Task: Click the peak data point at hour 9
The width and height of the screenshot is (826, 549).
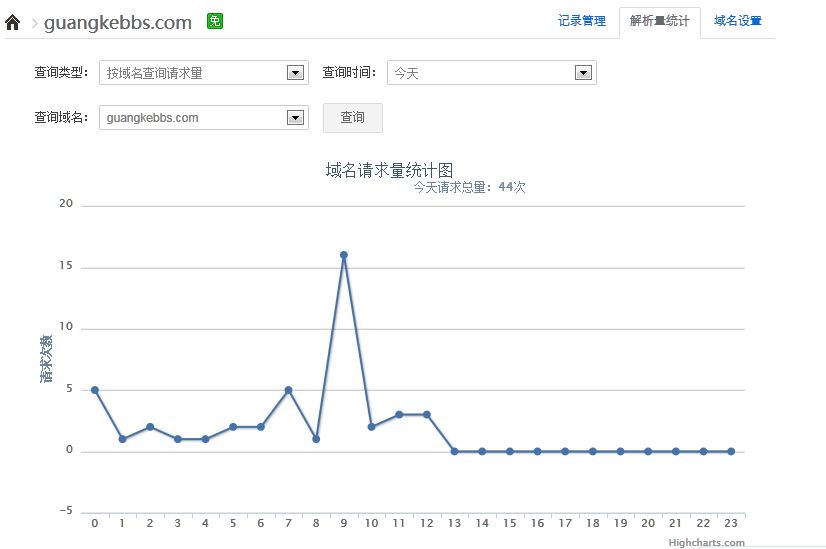Action: pos(343,255)
